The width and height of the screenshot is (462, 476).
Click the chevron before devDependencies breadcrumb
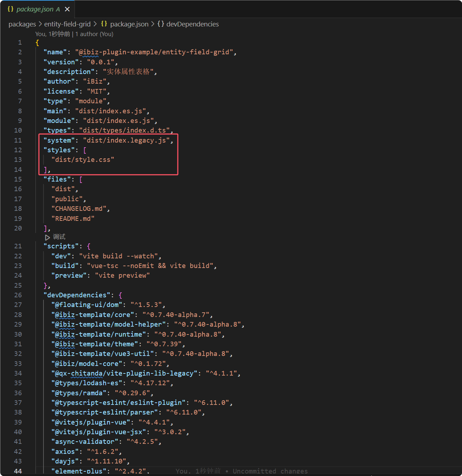(x=153, y=24)
